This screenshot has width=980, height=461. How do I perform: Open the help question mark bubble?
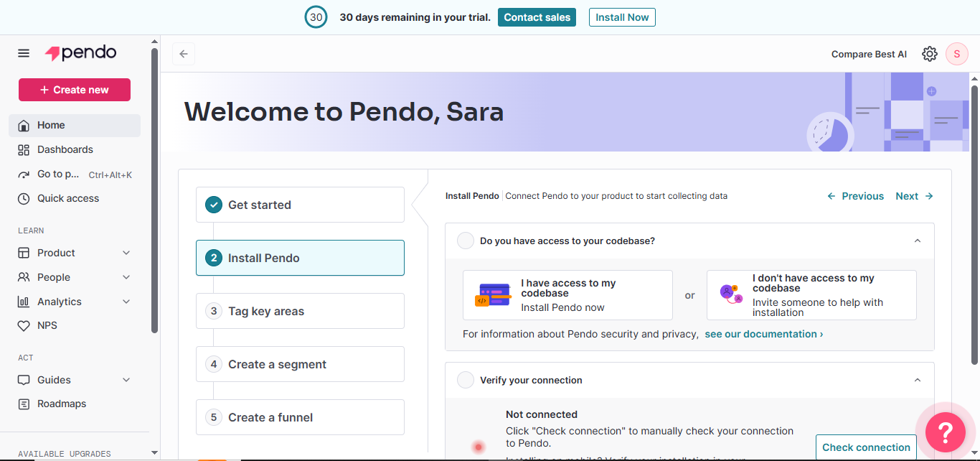[x=945, y=432]
